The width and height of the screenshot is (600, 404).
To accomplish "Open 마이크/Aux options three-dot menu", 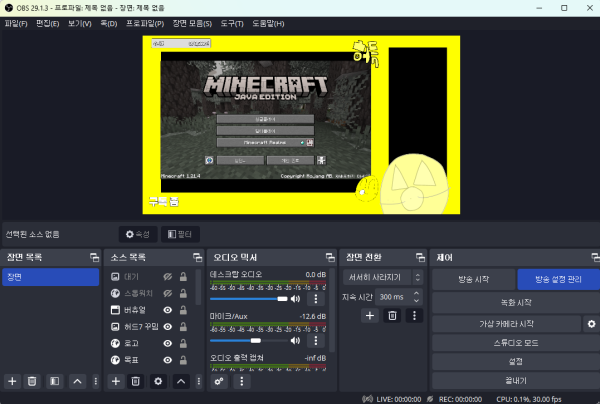I will [x=317, y=340].
